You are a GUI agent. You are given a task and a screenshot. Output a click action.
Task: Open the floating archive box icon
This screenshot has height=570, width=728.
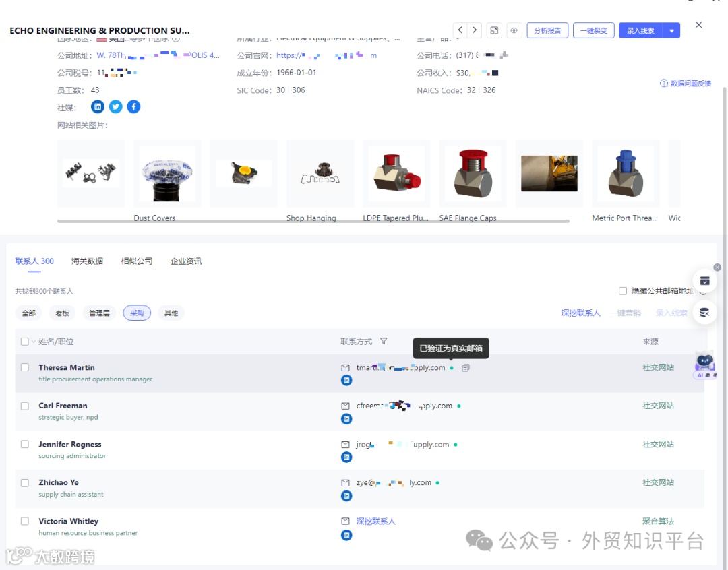(x=705, y=281)
